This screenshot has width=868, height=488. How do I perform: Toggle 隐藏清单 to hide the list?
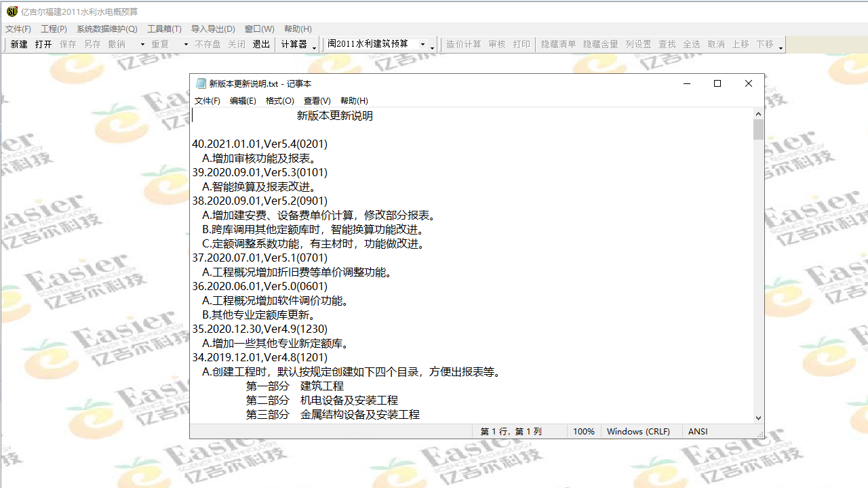558,44
